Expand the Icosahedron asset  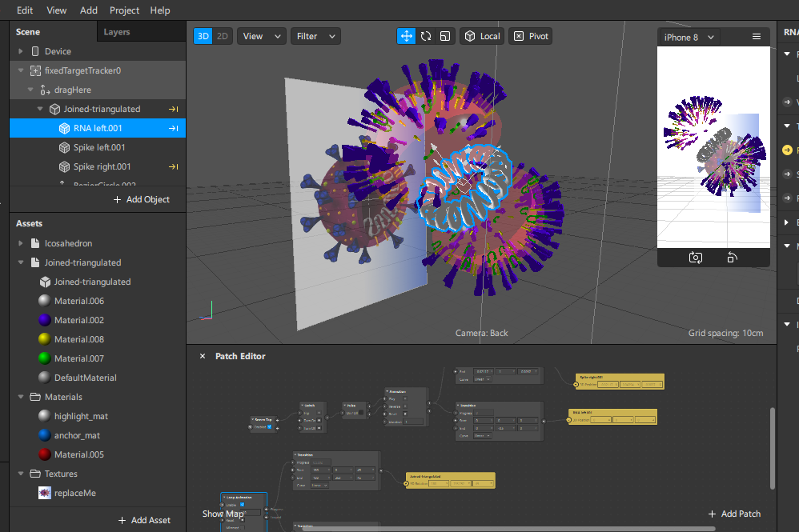[x=20, y=243]
